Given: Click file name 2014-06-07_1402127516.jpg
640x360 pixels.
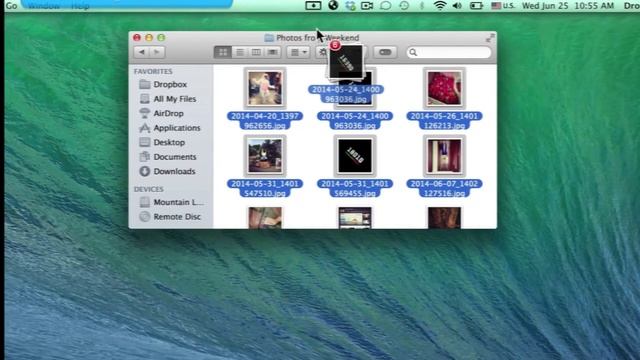Looking at the screenshot, I should pos(444,189).
